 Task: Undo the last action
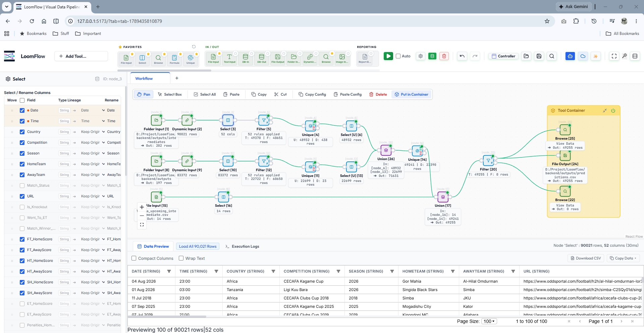(x=462, y=56)
